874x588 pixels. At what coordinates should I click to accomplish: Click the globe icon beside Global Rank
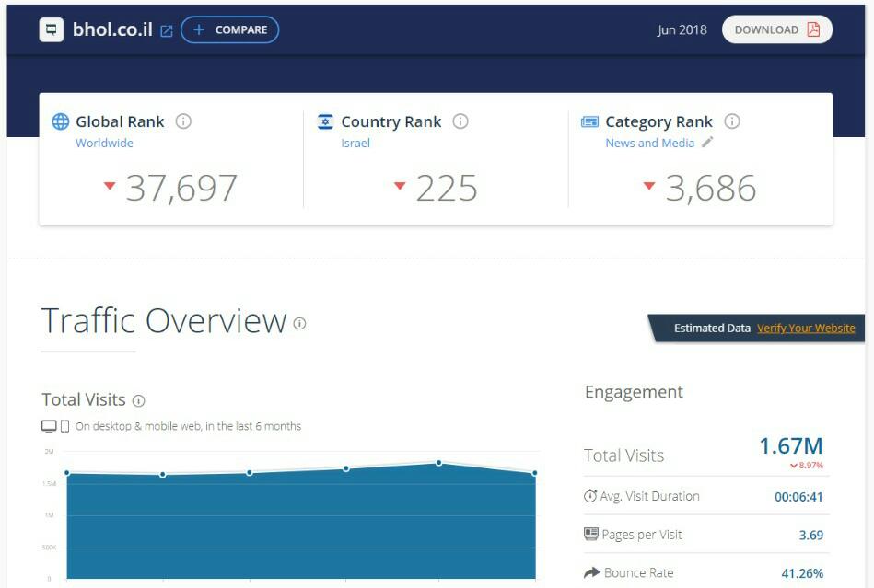pyautogui.click(x=61, y=121)
